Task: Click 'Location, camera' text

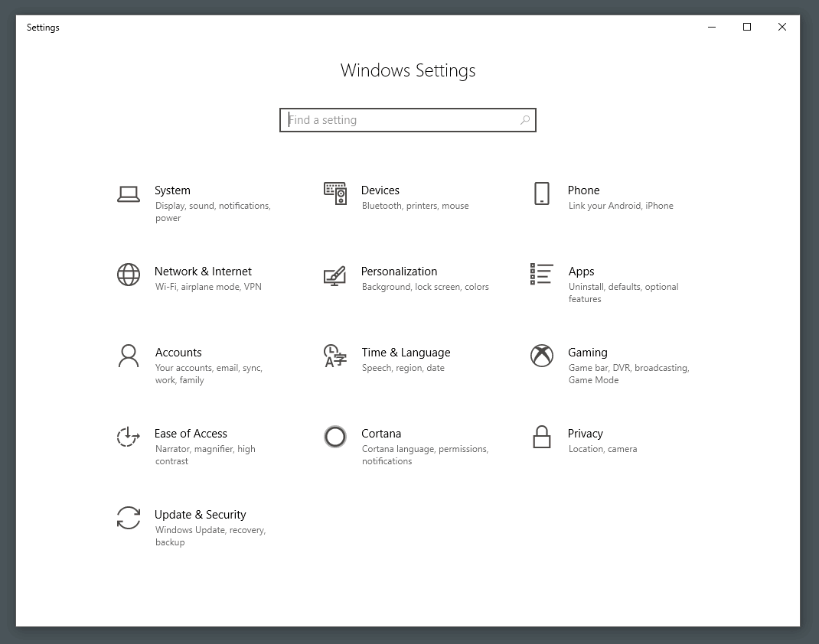Action: click(602, 449)
